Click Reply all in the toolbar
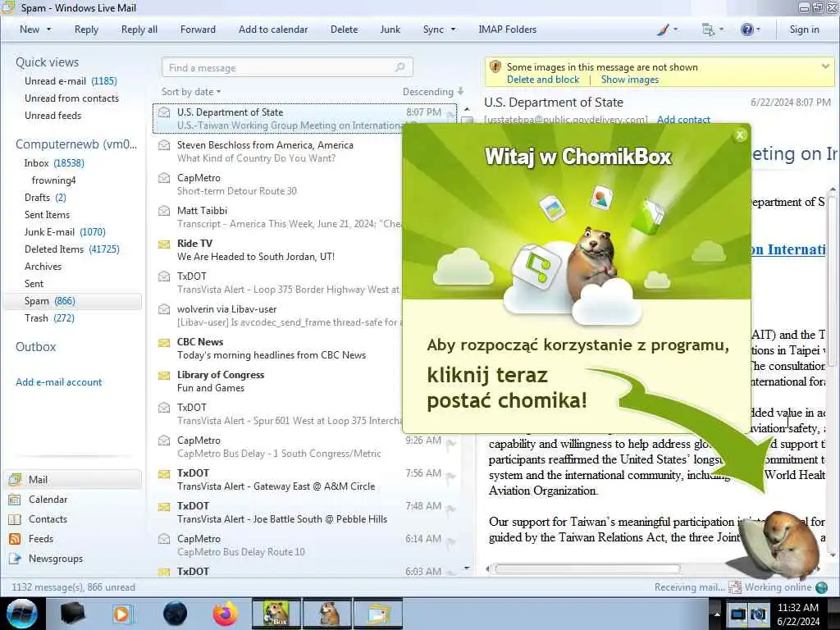This screenshot has height=630, width=840. click(x=139, y=30)
